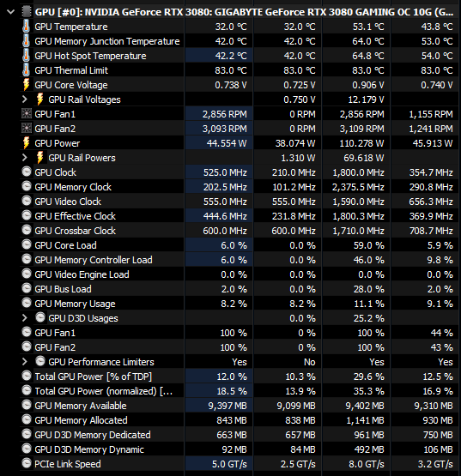Expand the GPU Rail Powers group
The width and height of the screenshot is (461, 476).
[25, 158]
